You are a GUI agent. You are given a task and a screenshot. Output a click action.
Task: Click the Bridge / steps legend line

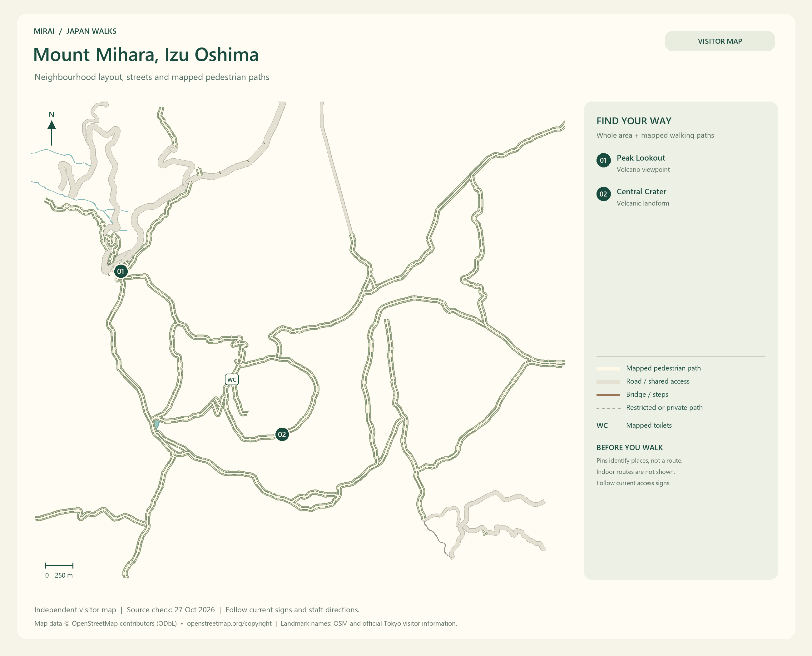coord(608,395)
